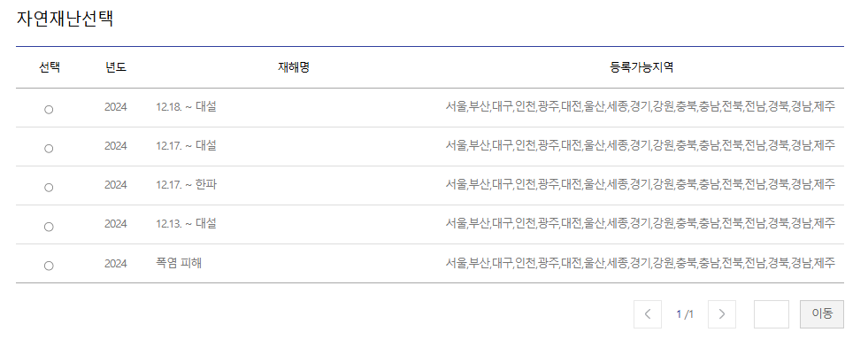Screen dimensions: 868x340
Task: Click the 재해명 column header
Action: pos(294,67)
